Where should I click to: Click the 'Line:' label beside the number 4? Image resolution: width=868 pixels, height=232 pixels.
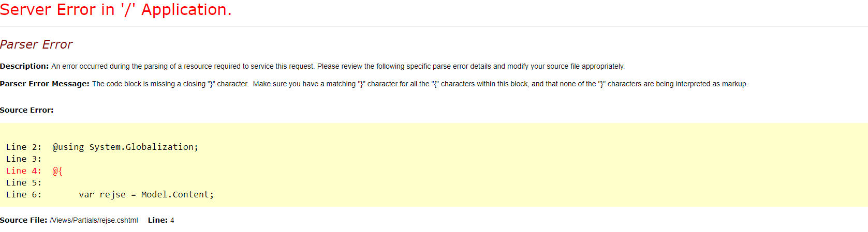click(158, 220)
